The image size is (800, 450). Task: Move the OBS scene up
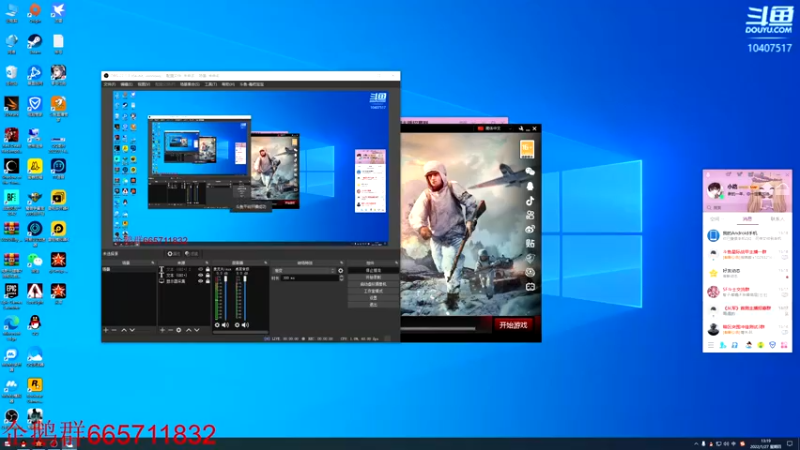pos(124,330)
